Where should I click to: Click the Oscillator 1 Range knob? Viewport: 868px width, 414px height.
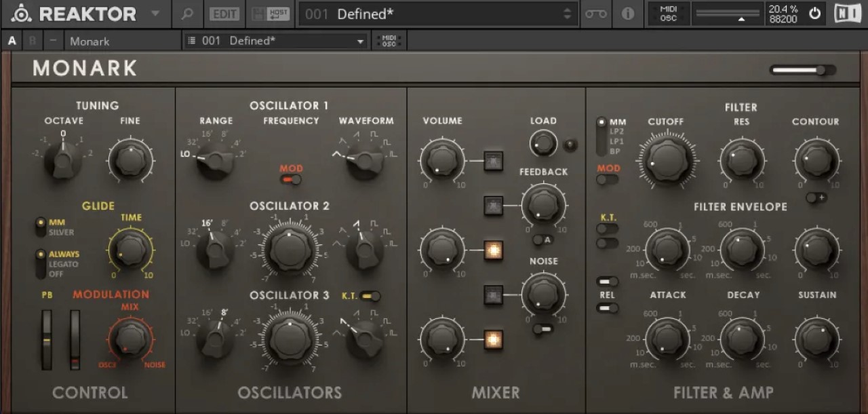[x=216, y=160]
